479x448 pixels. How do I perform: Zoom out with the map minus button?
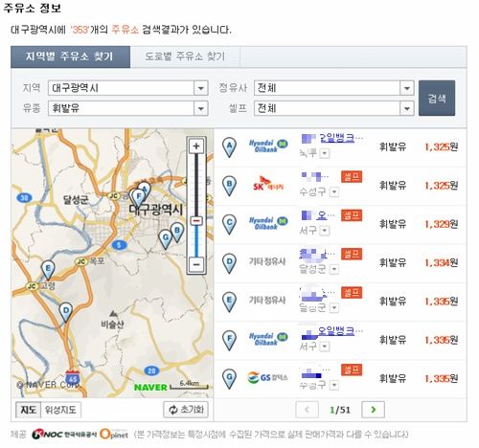196,264
